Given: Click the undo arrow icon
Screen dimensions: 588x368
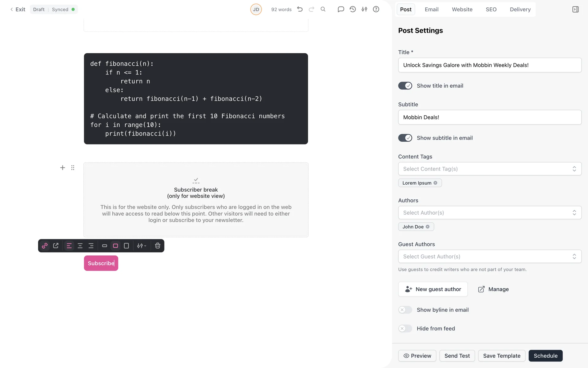Looking at the screenshot, I should point(300,9).
